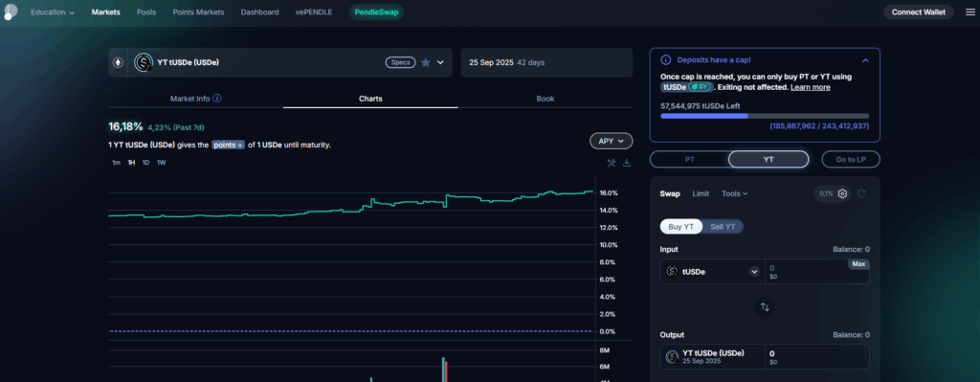Image resolution: width=980 pixels, height=382 pixels.
Task: Open the hamburger menu icon
Action: tap(969, 11)
